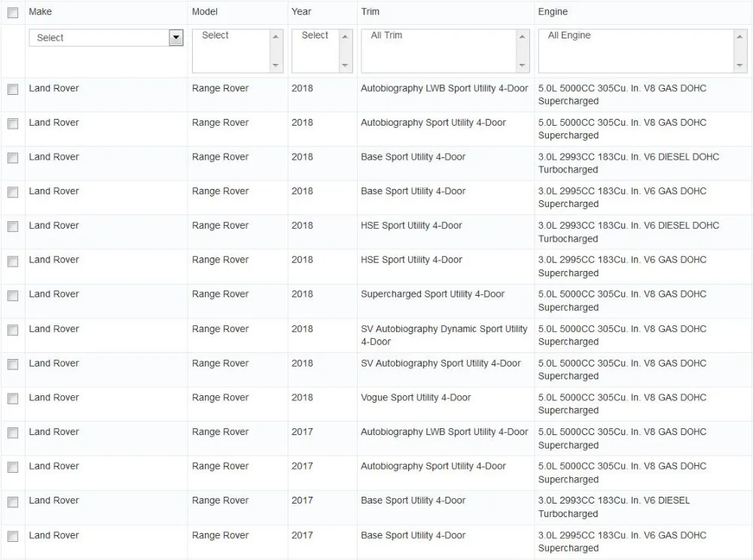Check the 2018 Base Sport Utility 2995CC GAS row
753x560 pixels.
13,193
